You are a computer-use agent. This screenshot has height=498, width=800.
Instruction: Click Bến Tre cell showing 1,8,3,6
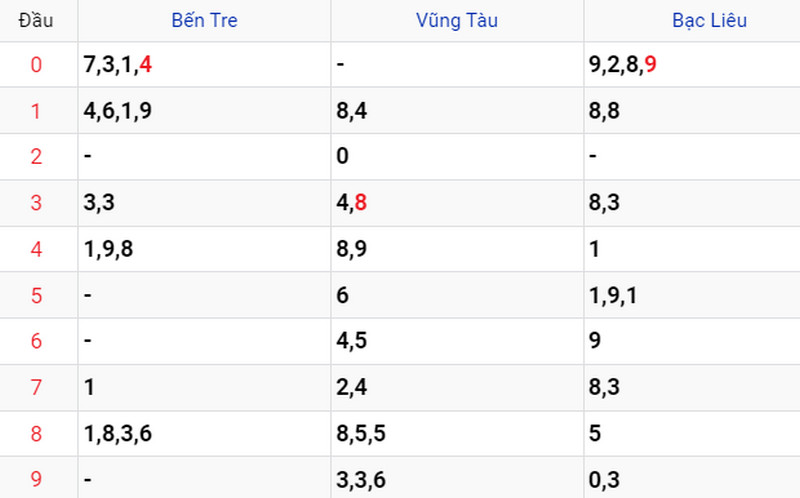(x=204, y=434)
